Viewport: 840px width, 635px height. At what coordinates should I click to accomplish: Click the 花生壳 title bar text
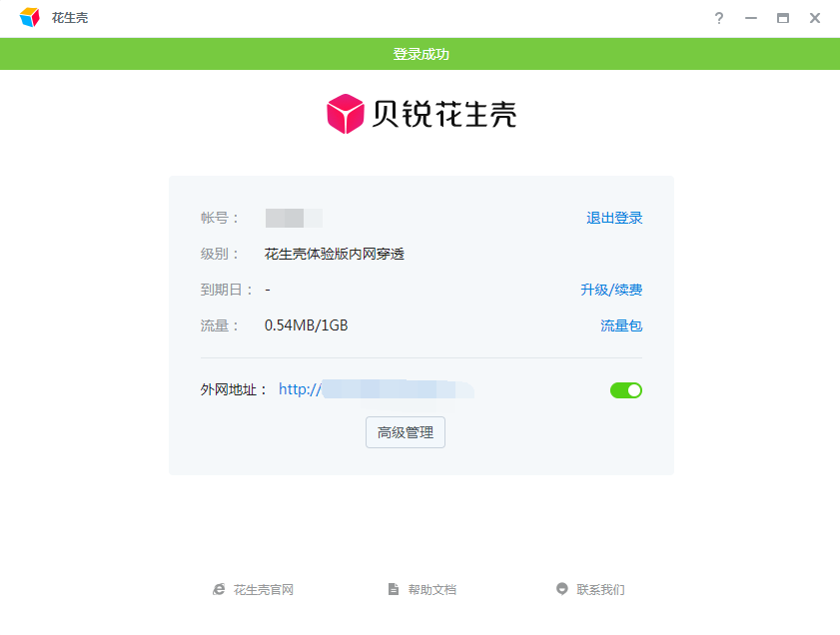click(70, 18)
